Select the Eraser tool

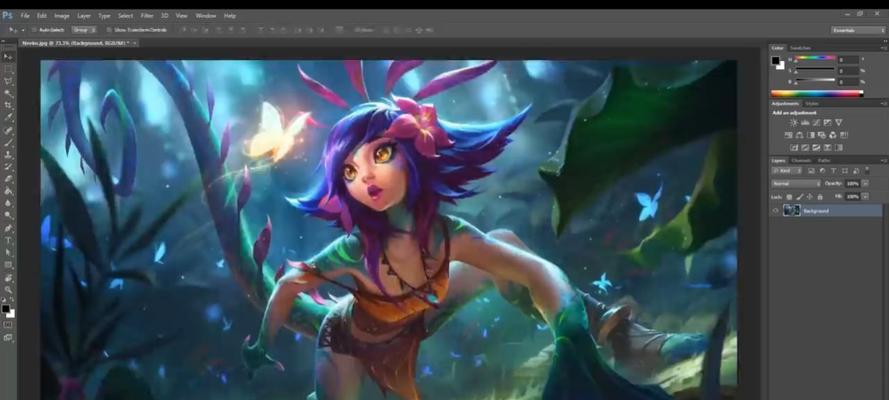(9, 178)
